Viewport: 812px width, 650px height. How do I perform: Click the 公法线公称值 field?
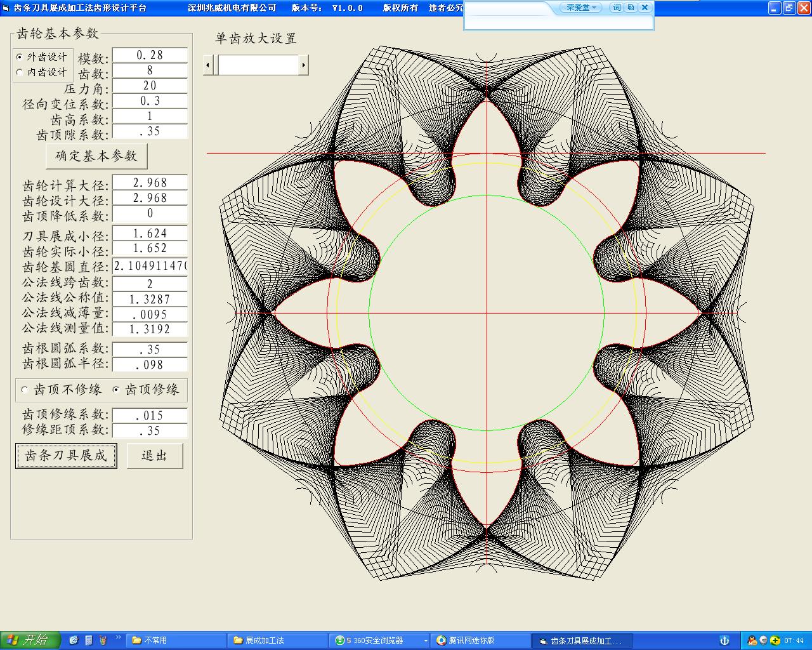pos(150,299)
